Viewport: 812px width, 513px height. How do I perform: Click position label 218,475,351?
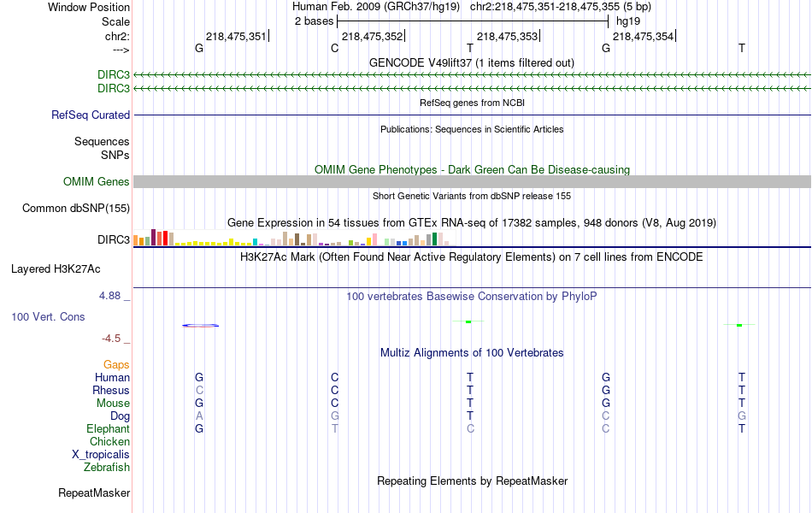tap(236, 36)
